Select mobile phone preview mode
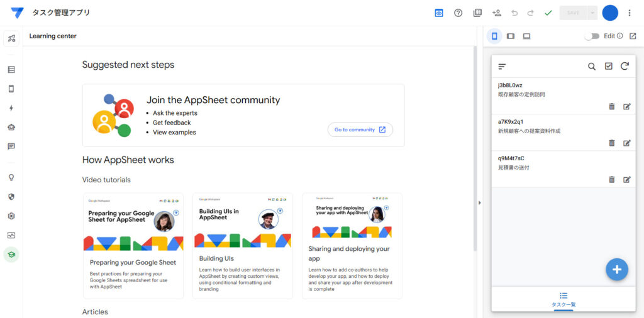644x318 pixels. click(494, 36)
